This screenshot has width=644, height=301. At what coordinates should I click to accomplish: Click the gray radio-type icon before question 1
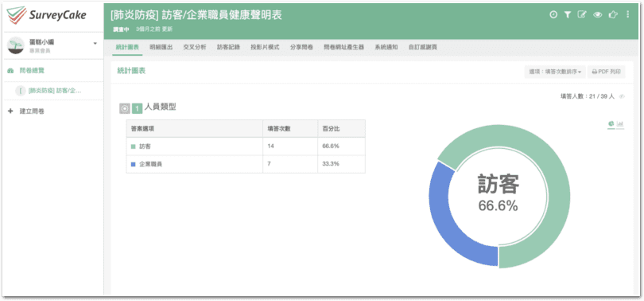125,108
